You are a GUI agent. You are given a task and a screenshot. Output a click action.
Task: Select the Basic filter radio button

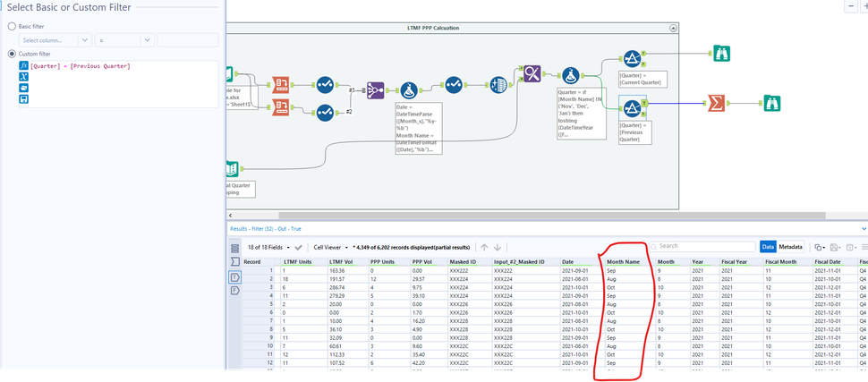tap(12, 27)
